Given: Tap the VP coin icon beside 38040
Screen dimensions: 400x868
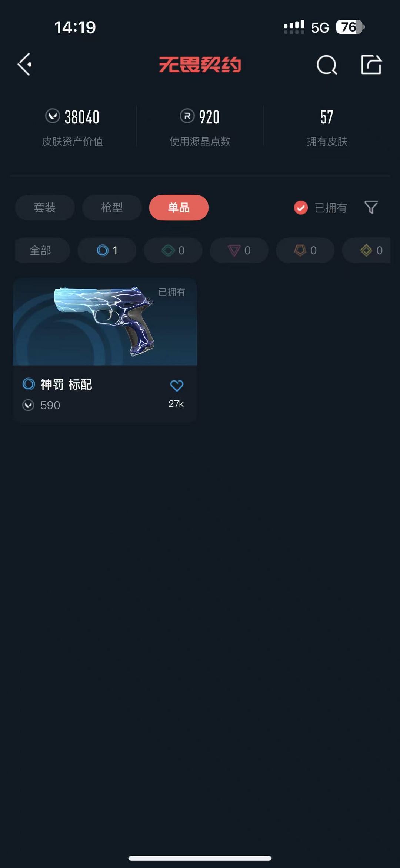Looking at the screenshot, I should (x=53, y=116).
